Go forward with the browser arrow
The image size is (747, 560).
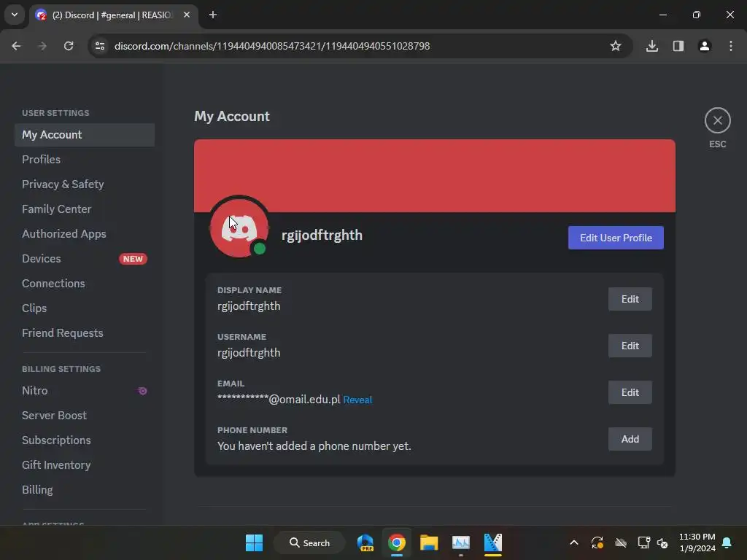point(42,46)
